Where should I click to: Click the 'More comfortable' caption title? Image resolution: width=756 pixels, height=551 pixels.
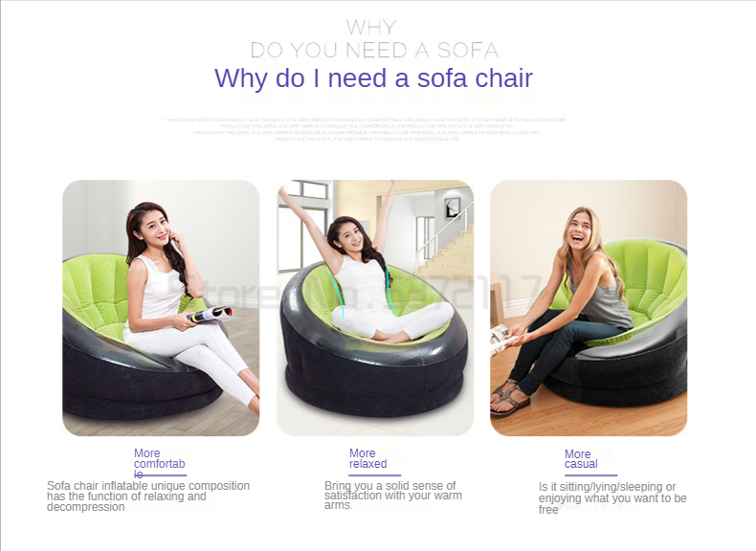tap(159, 463)
